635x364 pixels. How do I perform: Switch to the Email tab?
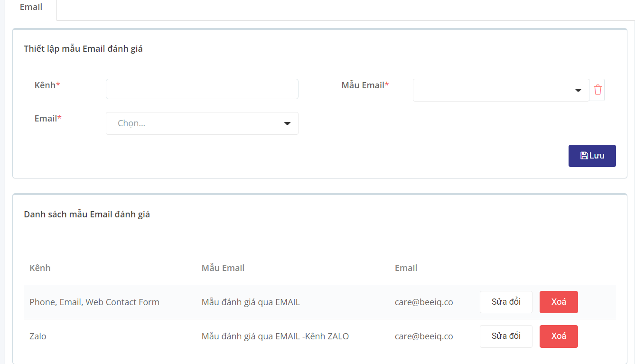point(31,7)
